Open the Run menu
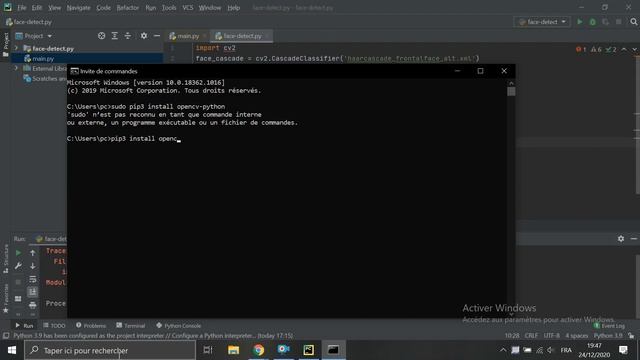 pos(151,8)
